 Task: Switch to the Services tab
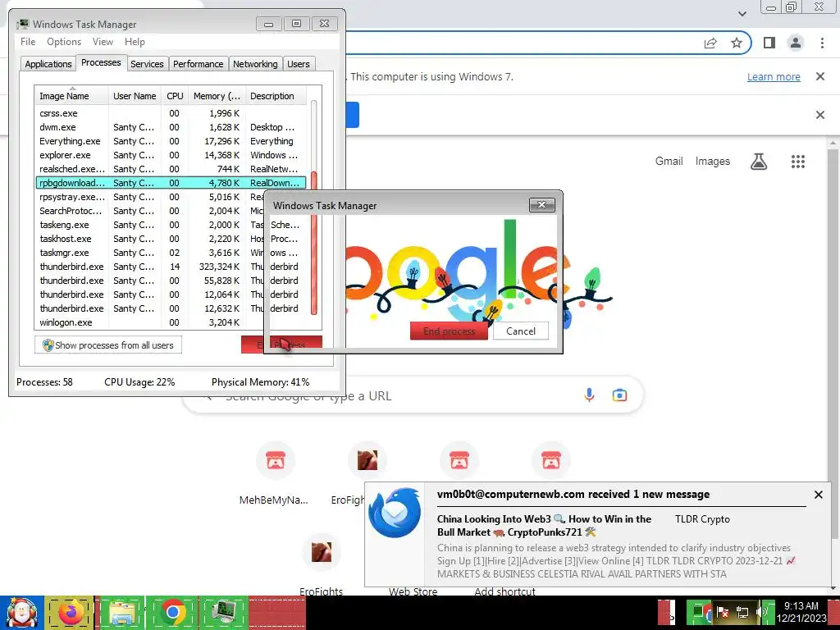pyautogui.click(x=147, y=64)
